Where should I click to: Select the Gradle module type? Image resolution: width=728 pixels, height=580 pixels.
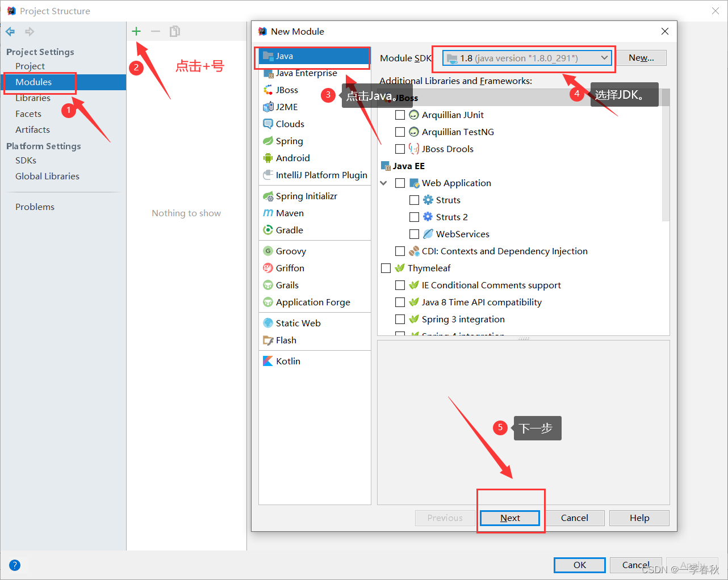coord(290,230)
